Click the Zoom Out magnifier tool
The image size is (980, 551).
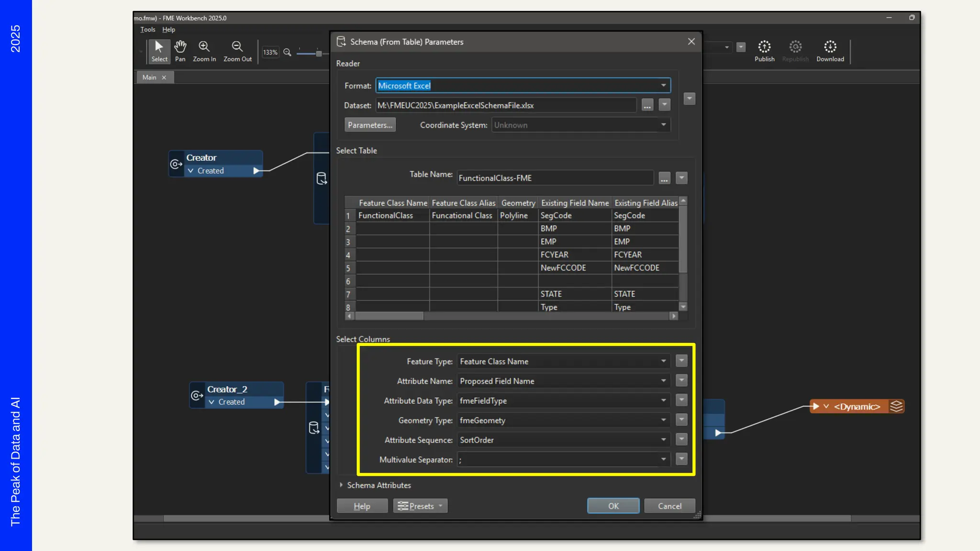tap(237, 51)
